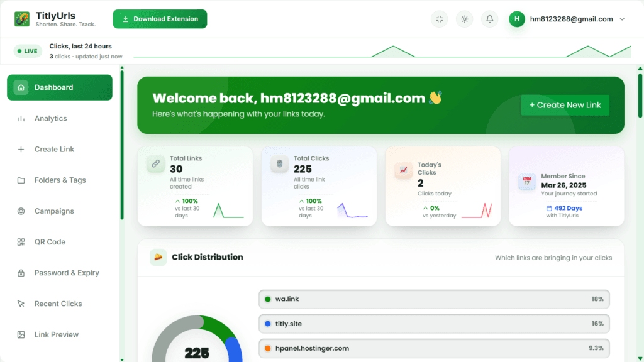Click sidebar scrollbar down arrow

[122, 359]
